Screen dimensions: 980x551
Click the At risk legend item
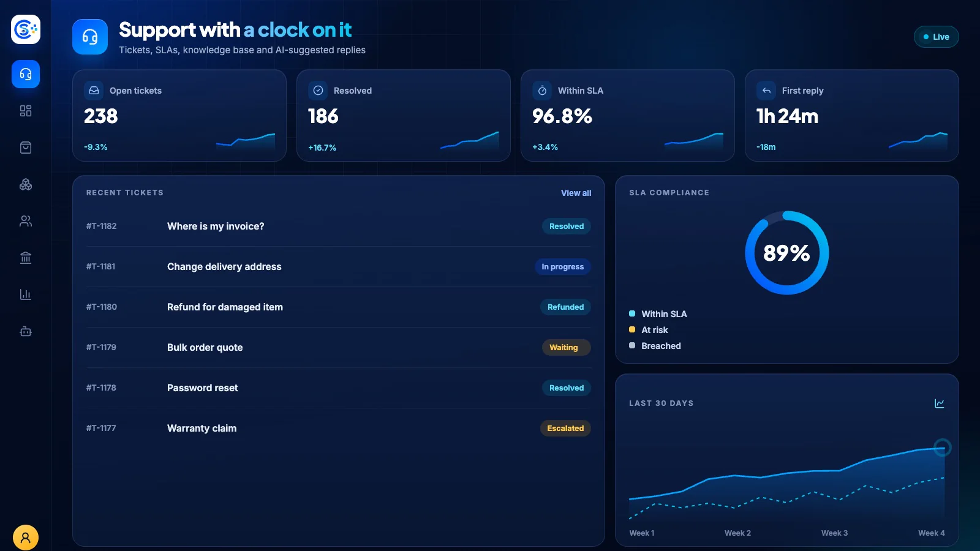point(649,330)
